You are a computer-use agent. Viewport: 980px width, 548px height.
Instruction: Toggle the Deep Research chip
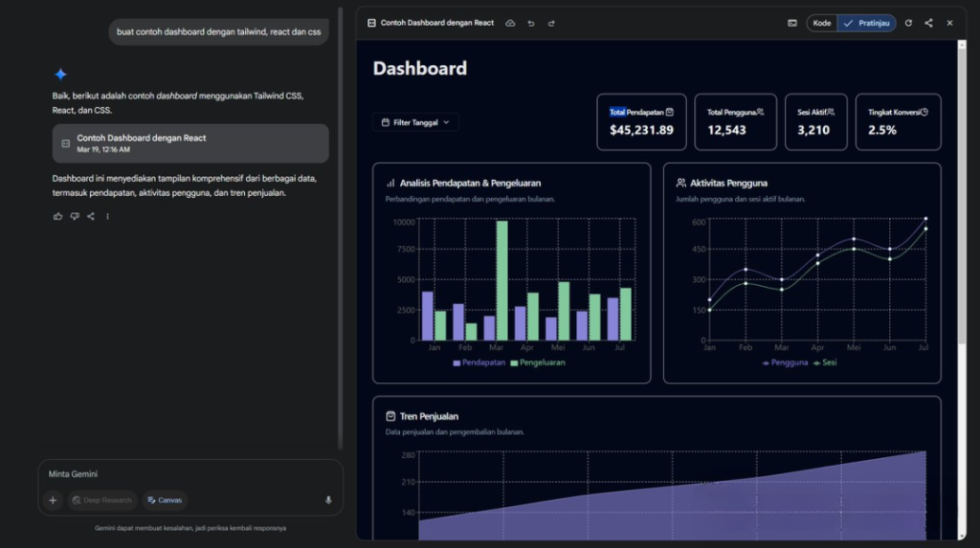[x=101, y=500]
